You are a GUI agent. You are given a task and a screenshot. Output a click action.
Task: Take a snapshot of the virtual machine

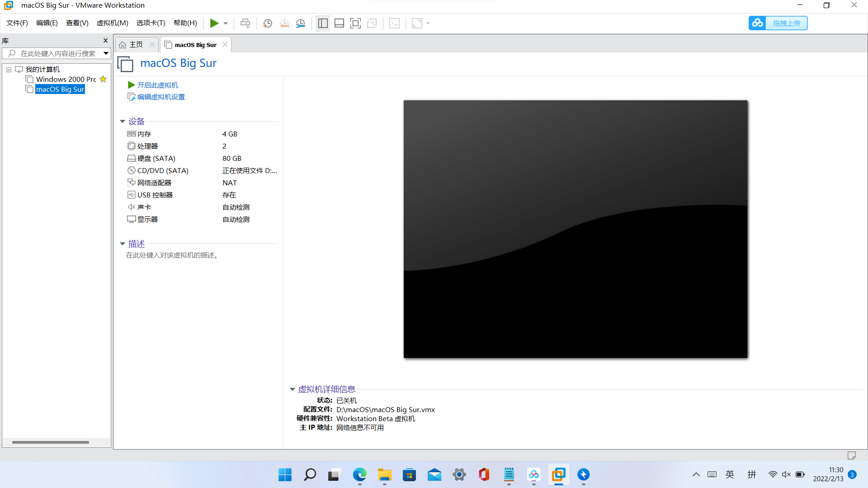pyautogui.click(x=267, y=23)
